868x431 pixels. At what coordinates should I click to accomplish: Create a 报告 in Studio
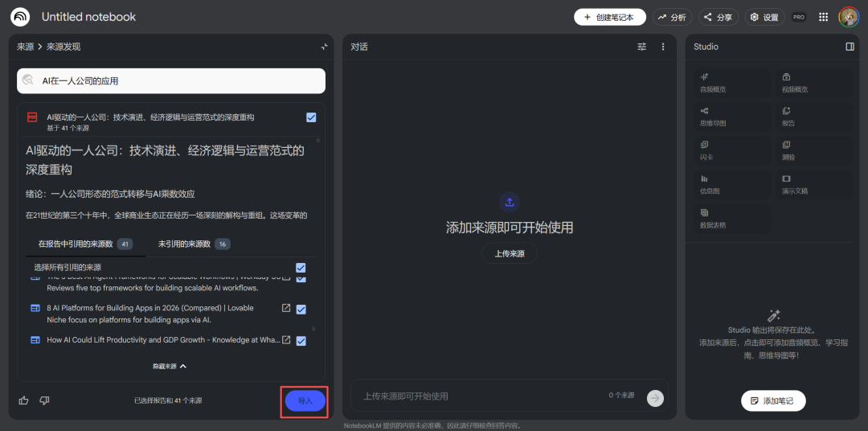pos(813,117)
